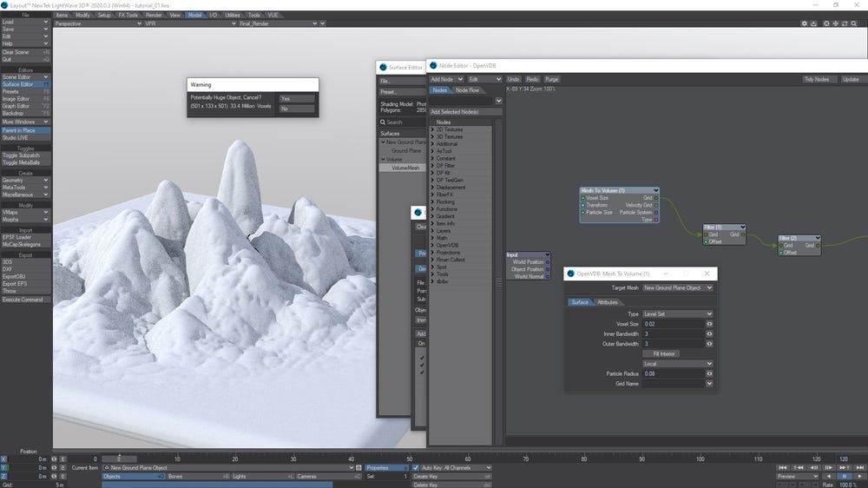Play animation in reverse
868x488 pixels.
point(829,477)
